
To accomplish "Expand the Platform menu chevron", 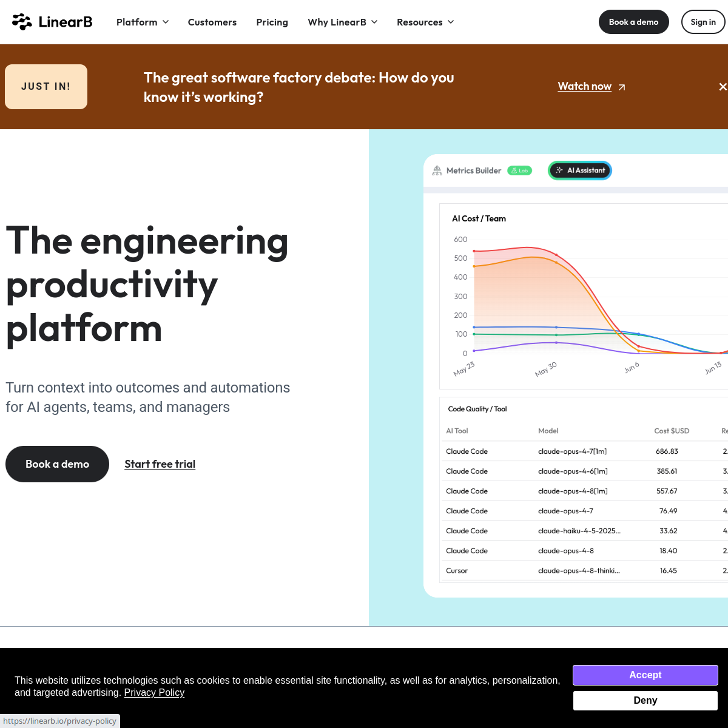I will [x=166, y=22].
